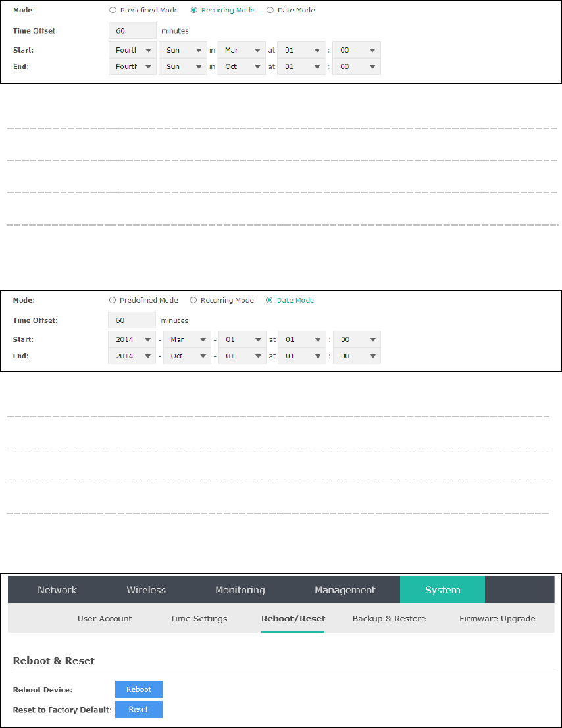Open the Start year 2014 dropdown

click(132, 340)
